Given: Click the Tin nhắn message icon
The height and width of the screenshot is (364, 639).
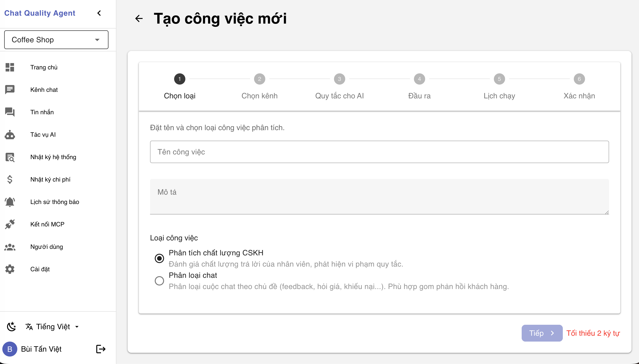Looking at the screenshot, I should coord(10,112).
